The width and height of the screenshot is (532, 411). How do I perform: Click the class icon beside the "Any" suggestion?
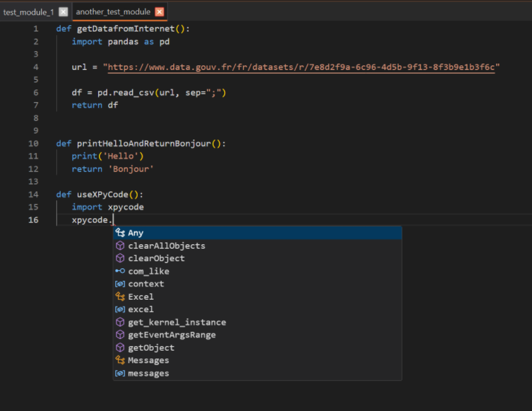click(119, 232)
